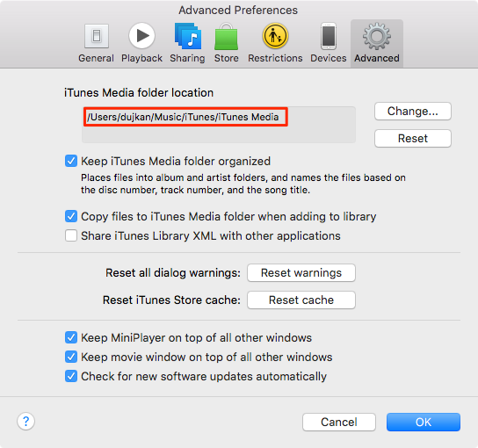The height and width of the screenshot is (448, 478).
Task: Open the Playback preferences icon
Action: tap(141, 36)
